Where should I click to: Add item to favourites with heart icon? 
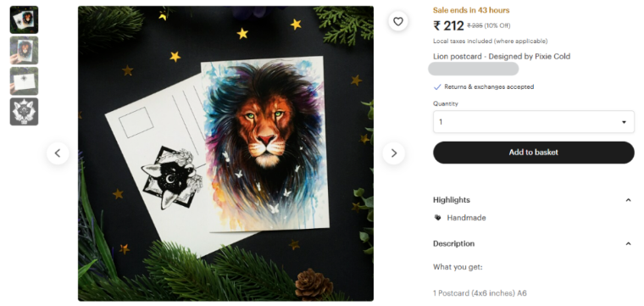(398, 21)
